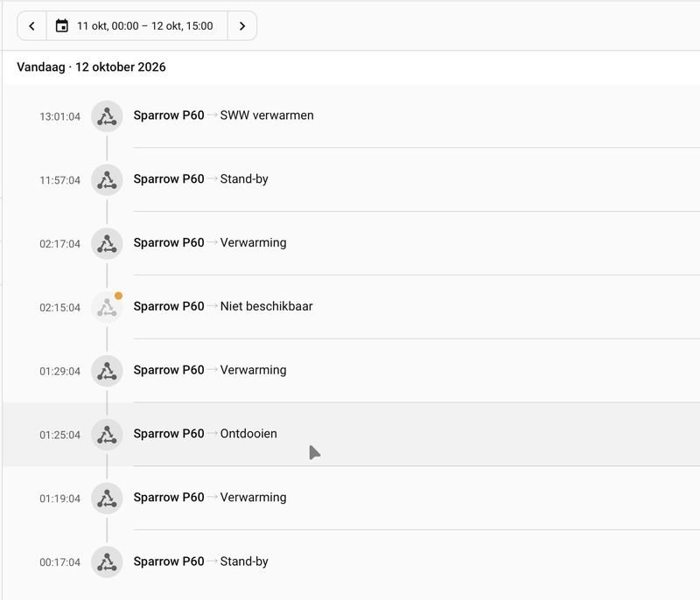This screenshot has height=600, width=700.
Task: Select 'Verwarming' state at 01:29:04
Action: [x=253, y=370]
